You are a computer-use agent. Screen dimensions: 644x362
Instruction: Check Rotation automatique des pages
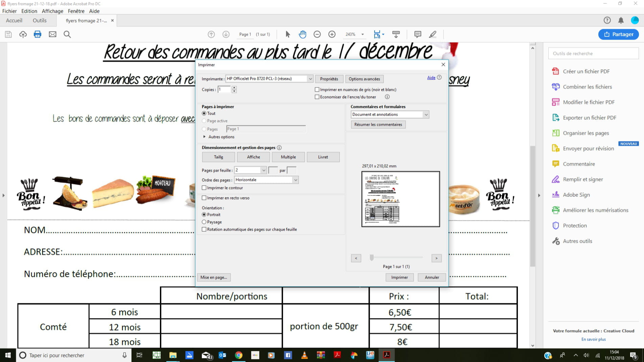pos(204,230)
